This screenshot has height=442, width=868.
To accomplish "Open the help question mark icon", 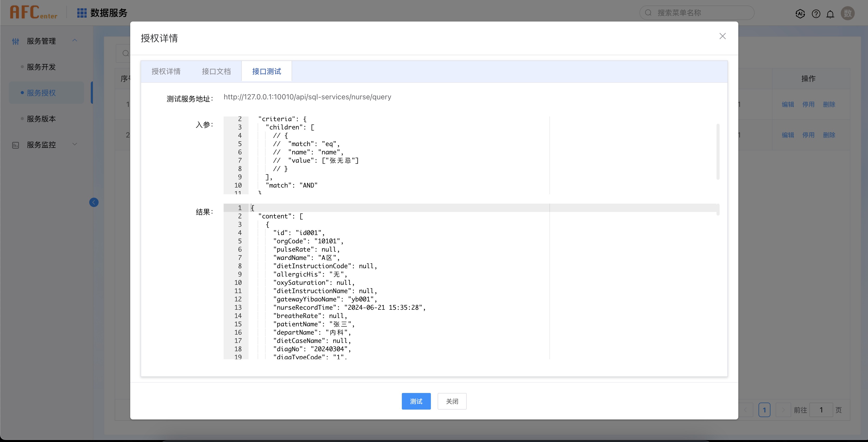I will [x=816, y=13].
